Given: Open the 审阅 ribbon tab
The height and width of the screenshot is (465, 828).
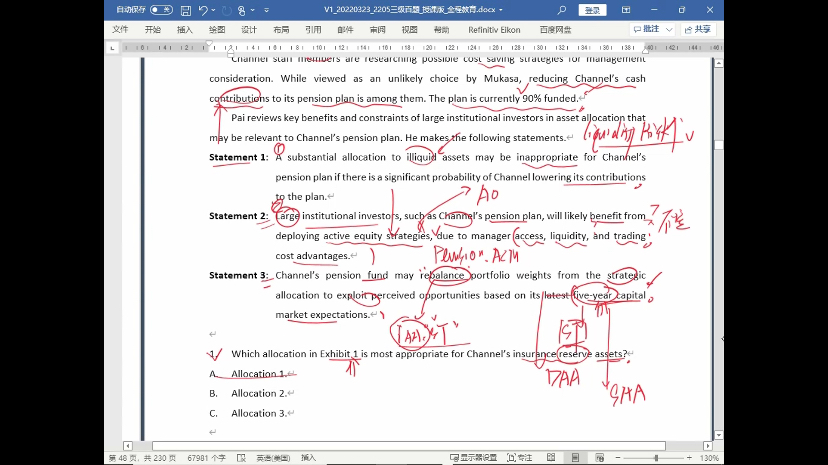Looking at the screenshot, I should pos(377,30).
